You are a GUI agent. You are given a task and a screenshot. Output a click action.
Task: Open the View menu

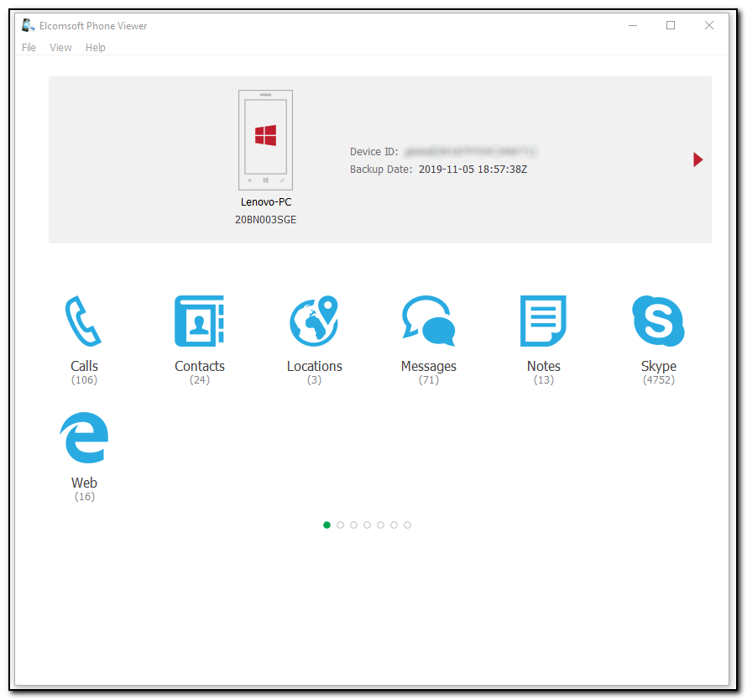(60, 48)
